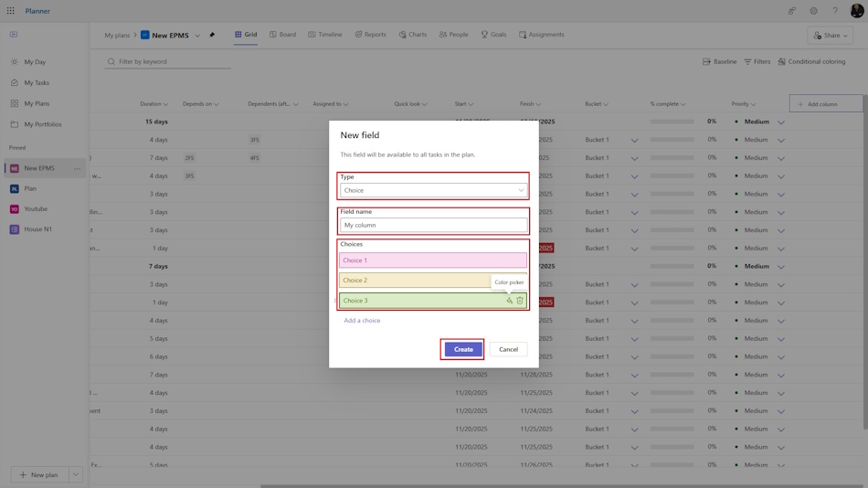The width and height of the screenshot is (868, 488).
Task: Open Bucket dropdown in the 6 days row
Action: pyautogui.click(x=634, y=357)
